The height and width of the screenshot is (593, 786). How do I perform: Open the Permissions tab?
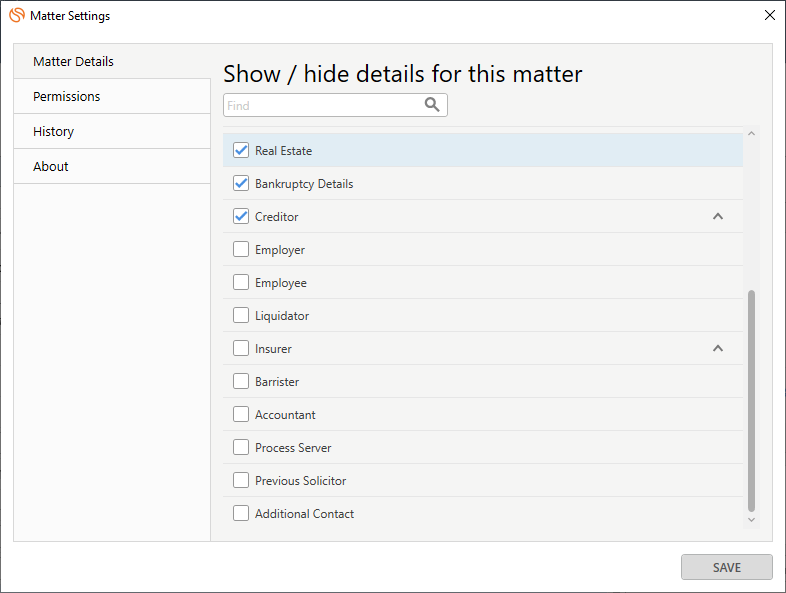[112, 96]
